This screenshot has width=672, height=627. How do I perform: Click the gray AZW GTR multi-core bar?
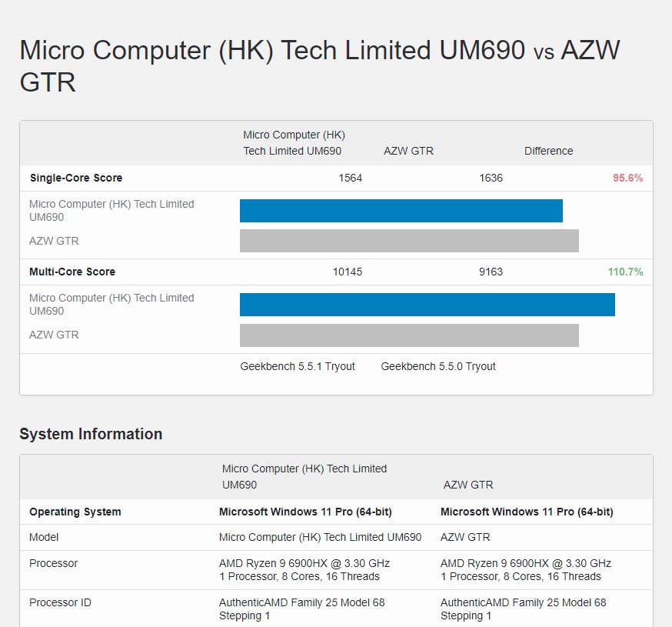[x=409, y=335]
